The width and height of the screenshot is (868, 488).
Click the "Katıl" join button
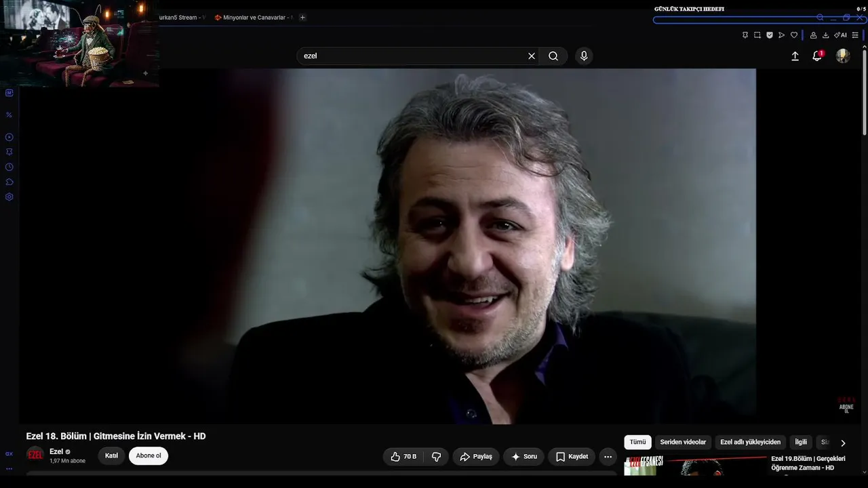pos(111,456)
